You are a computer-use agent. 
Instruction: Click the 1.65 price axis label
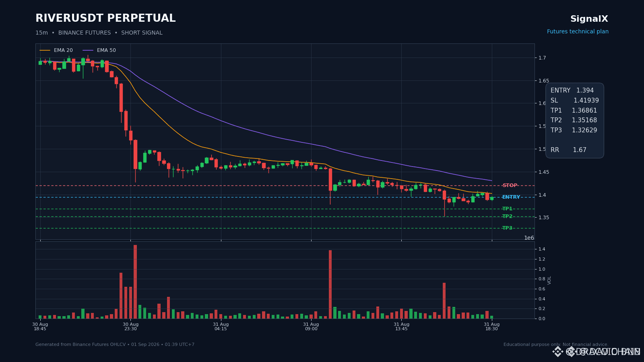[x=544, y=81]
